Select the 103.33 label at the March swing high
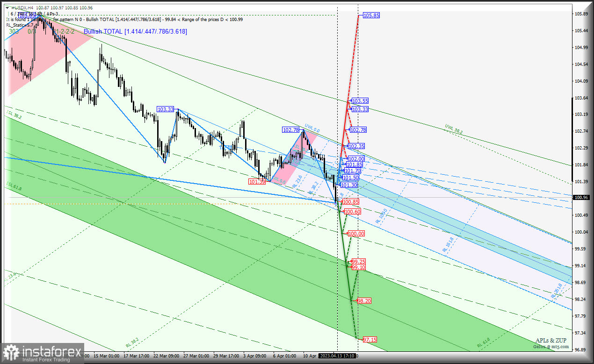This screenshot has width=594, height=364. point(166,109)
